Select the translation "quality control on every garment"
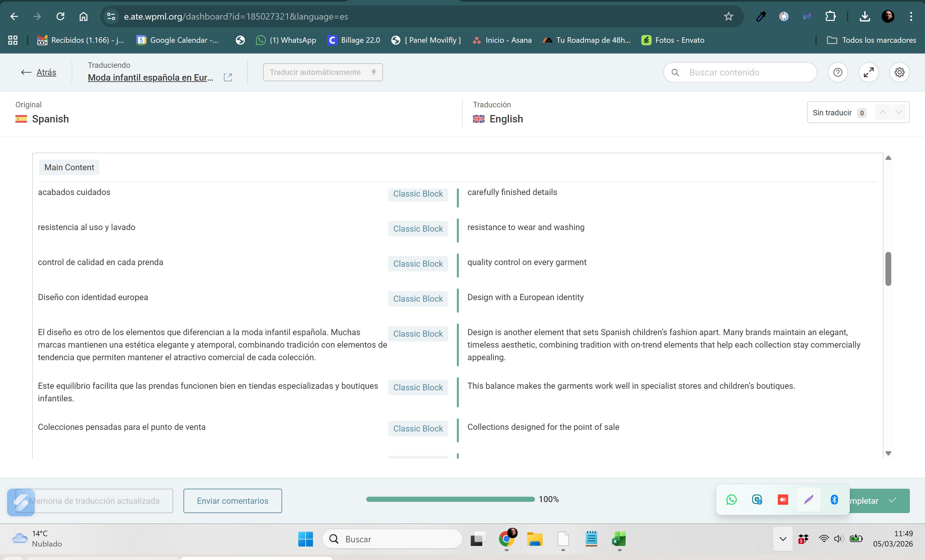 coord(526,262)
